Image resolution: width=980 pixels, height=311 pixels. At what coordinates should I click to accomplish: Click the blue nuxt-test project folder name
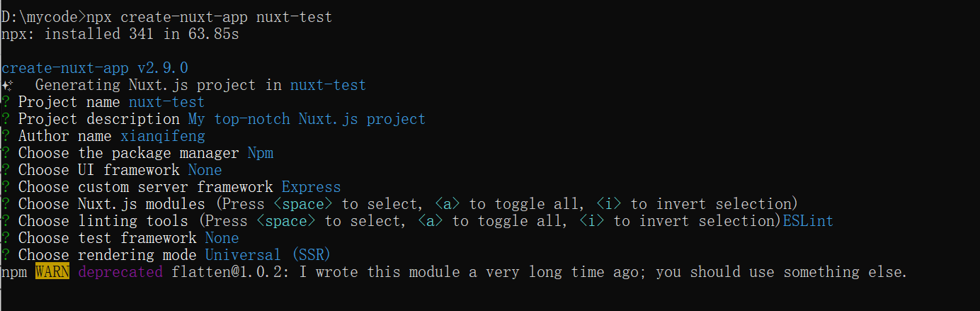click(328, 86)
